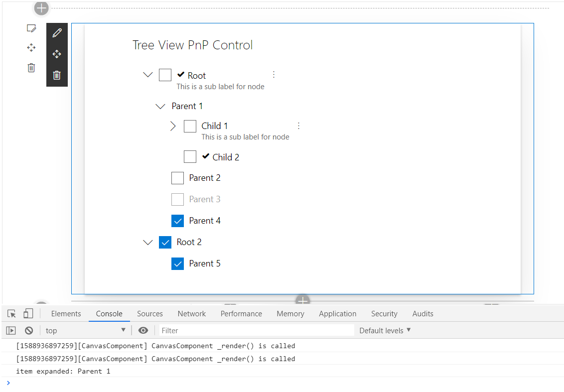Open the Root node three-dot menu

coord(274,75)
